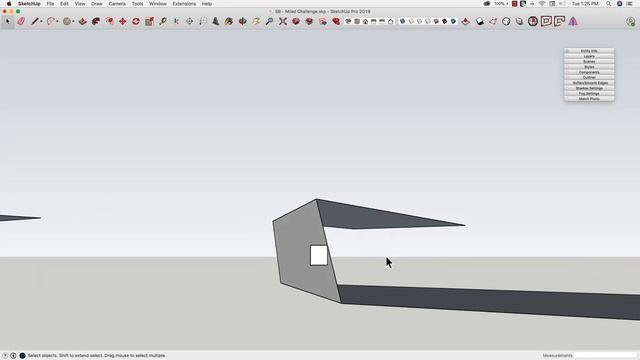Select the red Rotate tool
The height and width of the screenshot is (360, 640).
(x=136, y=21)
